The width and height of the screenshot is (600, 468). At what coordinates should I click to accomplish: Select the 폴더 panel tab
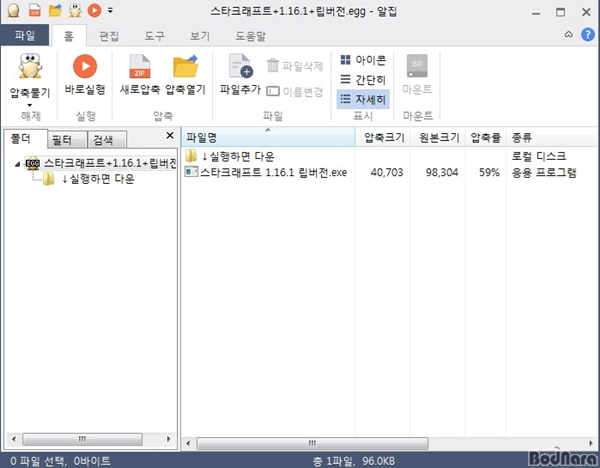(x=25, y=139)
